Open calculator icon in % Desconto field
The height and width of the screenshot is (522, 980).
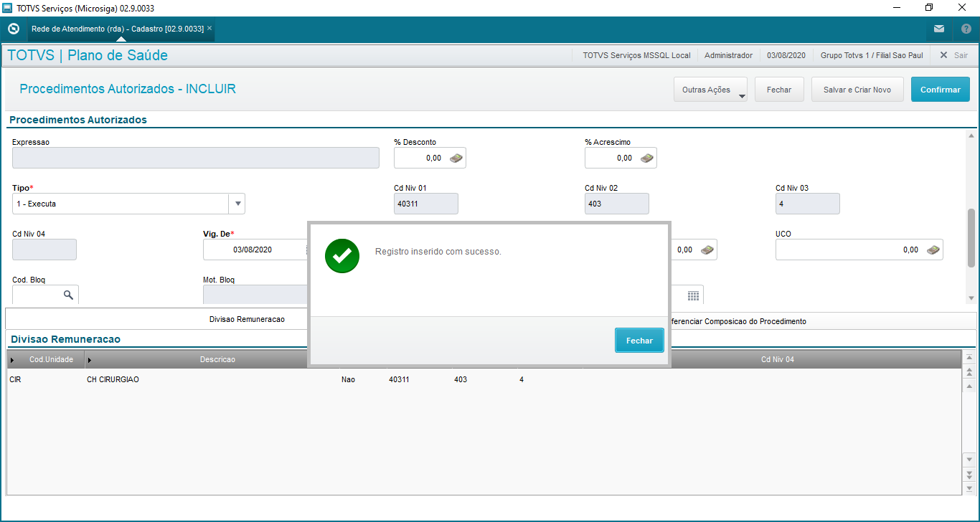(456, 158)
